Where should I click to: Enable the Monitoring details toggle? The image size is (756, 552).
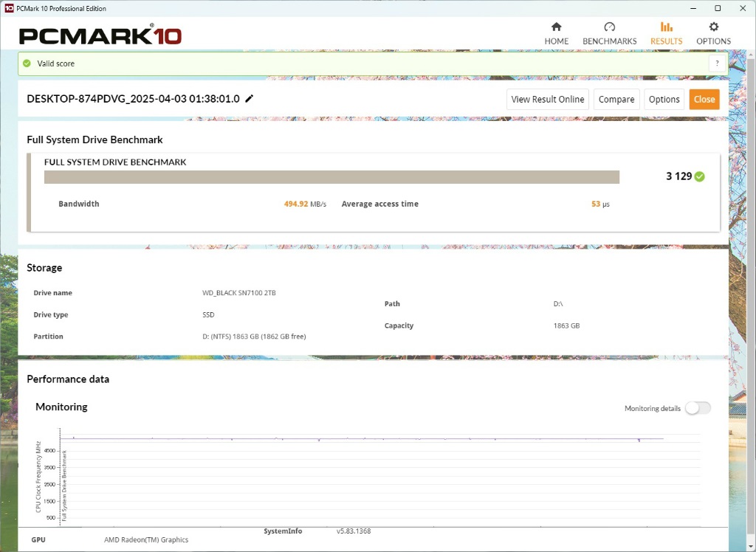point(698,408)
